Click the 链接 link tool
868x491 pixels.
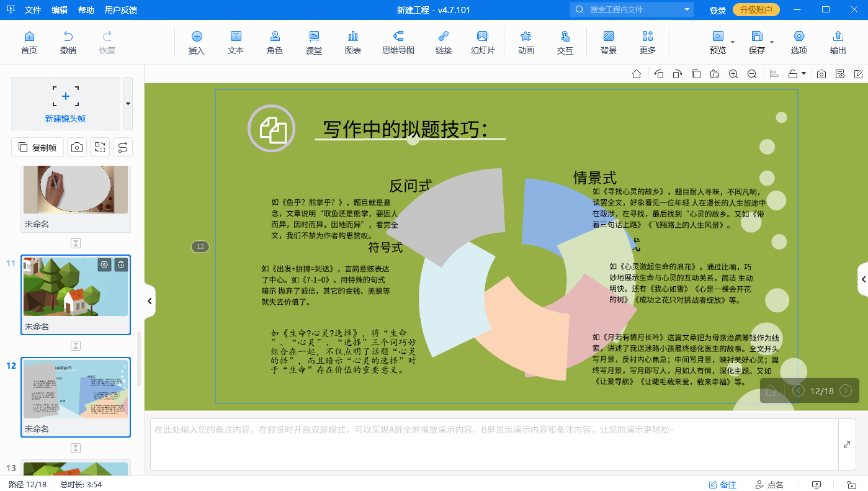444,42
